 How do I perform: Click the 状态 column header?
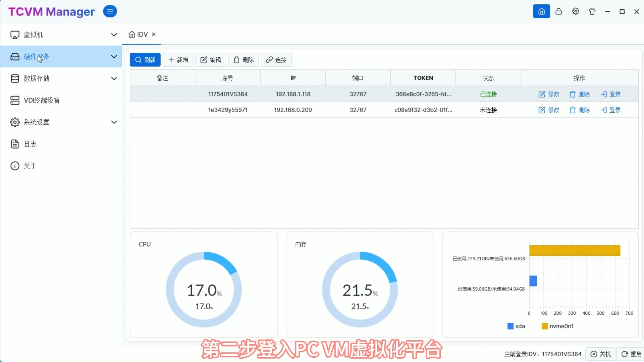pos(488,78)
